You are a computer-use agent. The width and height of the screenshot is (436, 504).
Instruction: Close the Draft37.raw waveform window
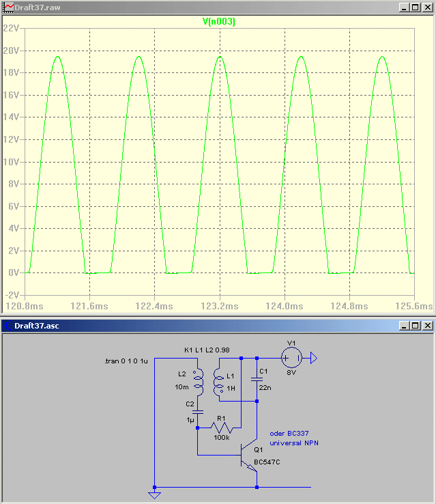point(427,8)
